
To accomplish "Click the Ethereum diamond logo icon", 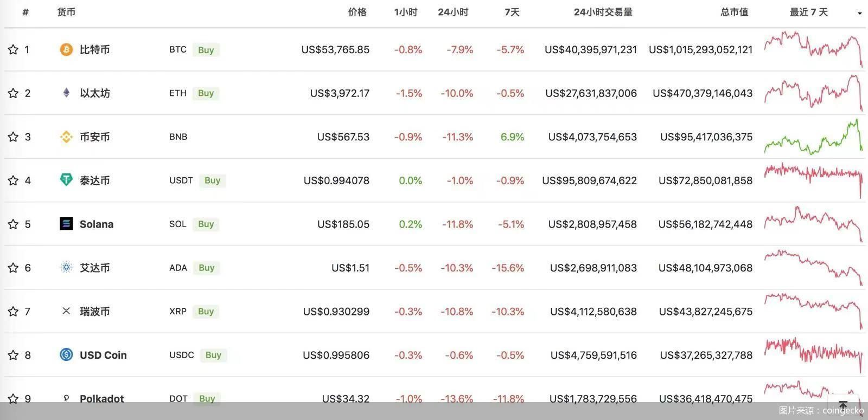I will click(66, 93).
